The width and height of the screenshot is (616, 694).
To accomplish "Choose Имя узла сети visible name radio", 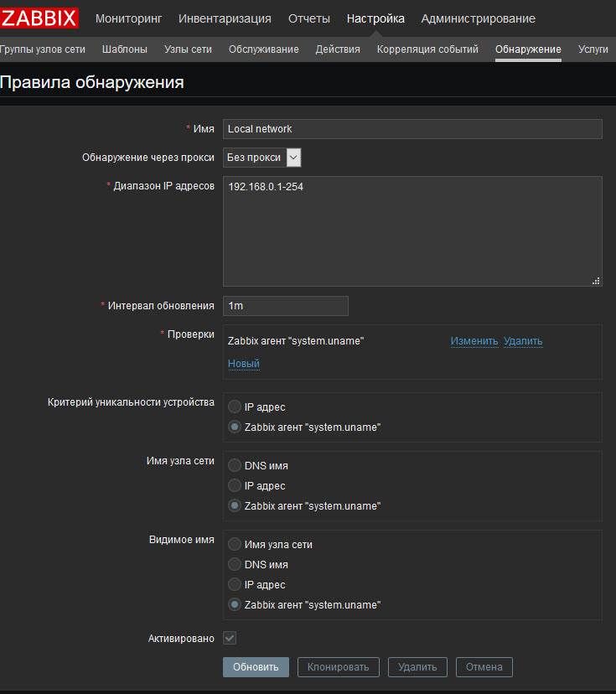I will pyautogui.click(x=235, y=545).
